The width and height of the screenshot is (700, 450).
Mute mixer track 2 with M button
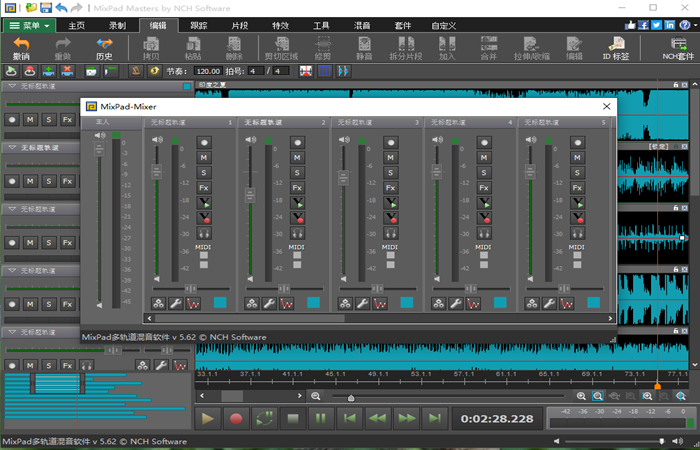coord(297,158)
